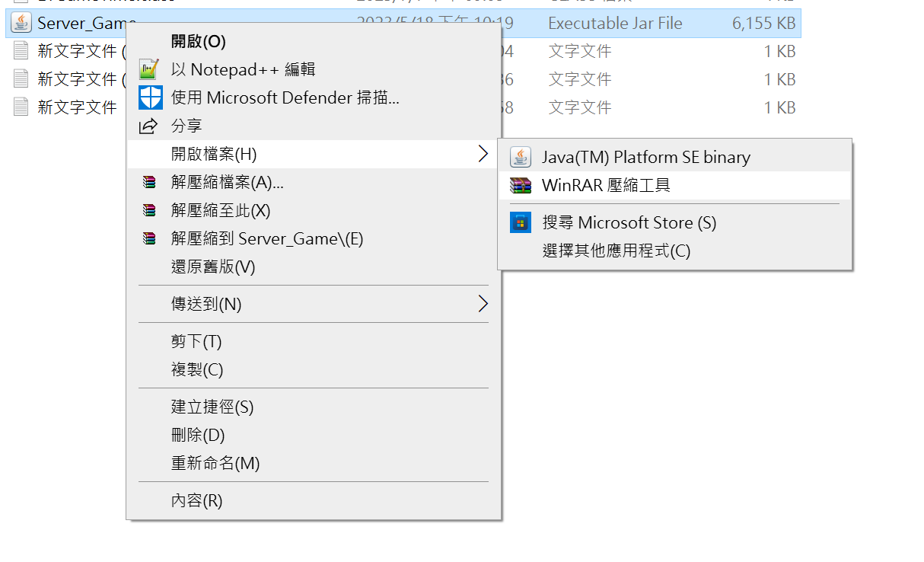Click the share icon next to 分享
This screenshot has width=924, height=562.
[x=150, y=126]
